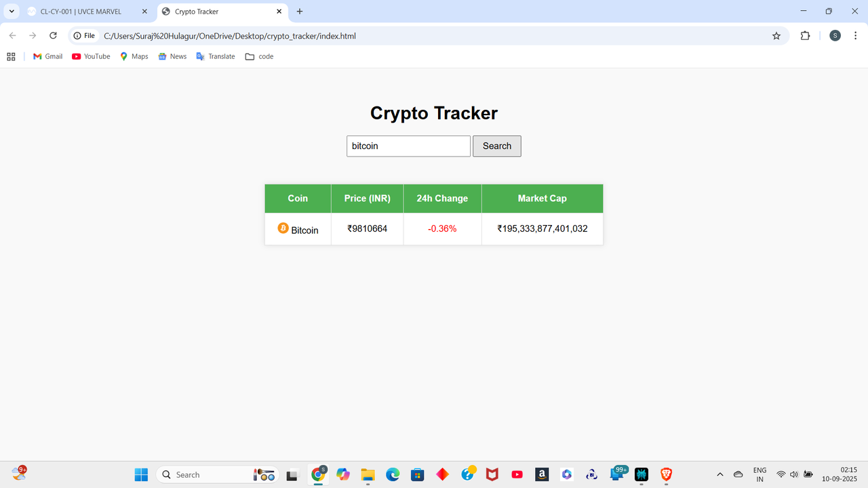Open the Chrome three-dot menu

(856, 36)
